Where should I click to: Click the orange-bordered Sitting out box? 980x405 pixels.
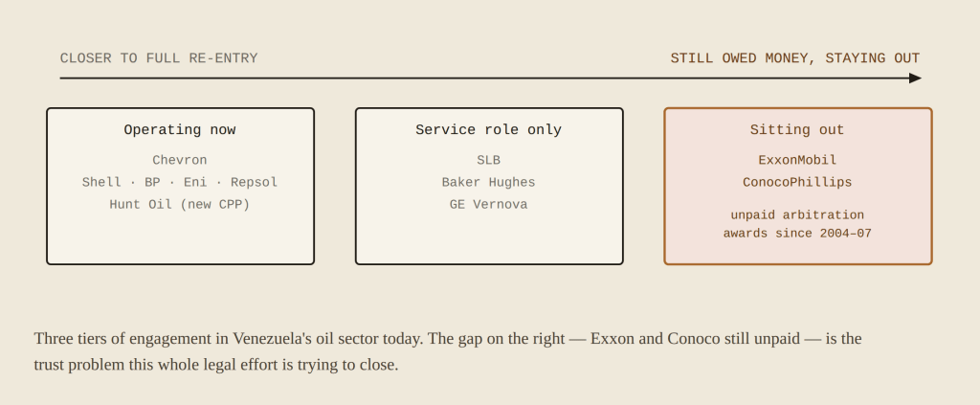coord(798,187)
